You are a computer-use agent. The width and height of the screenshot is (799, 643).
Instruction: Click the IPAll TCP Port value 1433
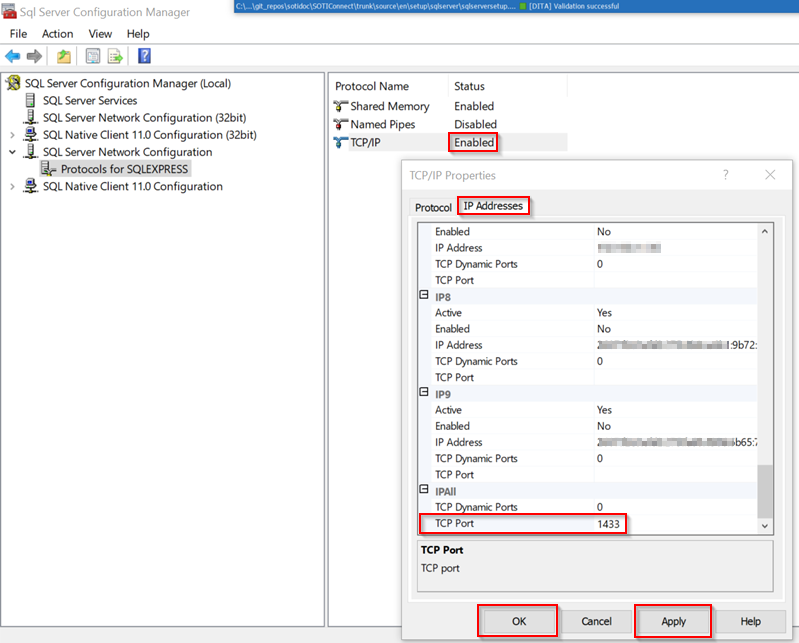point(608,524)
